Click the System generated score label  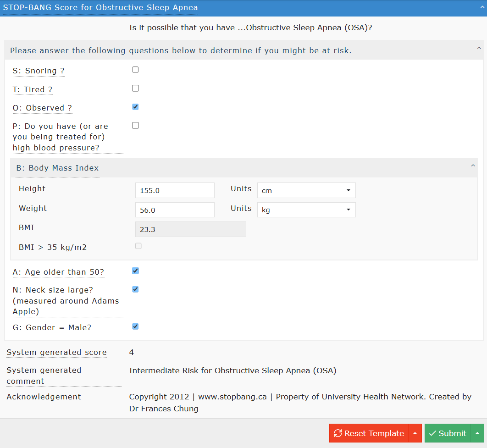(x=56, y=352)
